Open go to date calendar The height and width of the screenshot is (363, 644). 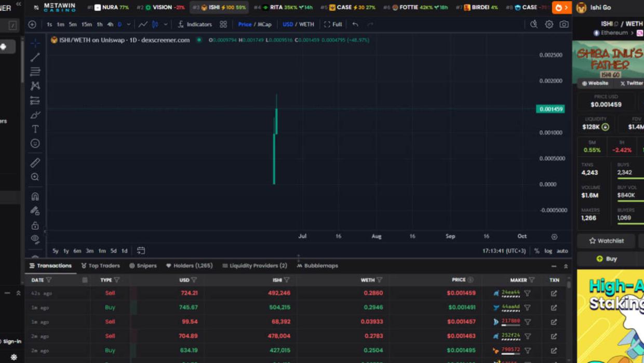pos(141,251)
